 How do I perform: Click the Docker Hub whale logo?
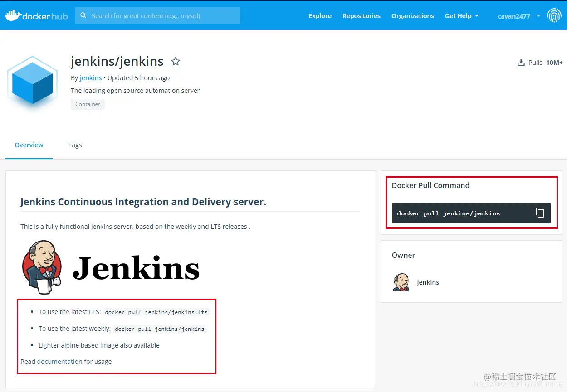(x=36, y=15)
